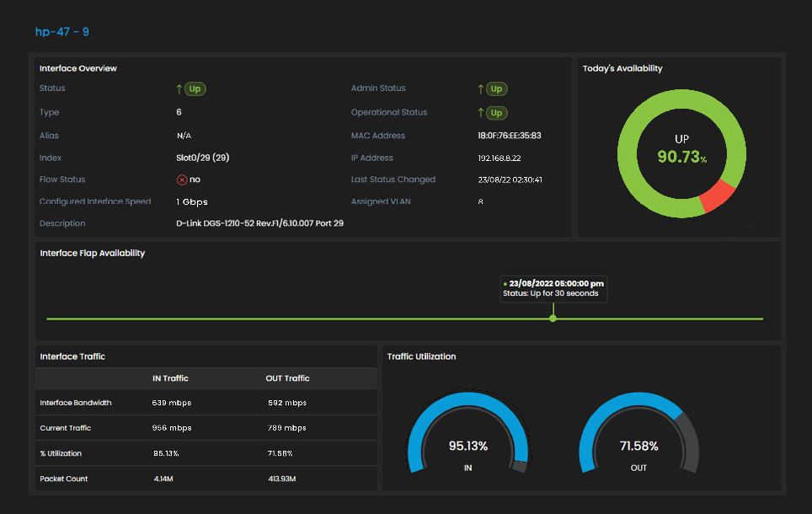812x514 pixels.
Task: Click the 95.13% IN gauge value
Action: pyautogui.click(x=468, y=446)
